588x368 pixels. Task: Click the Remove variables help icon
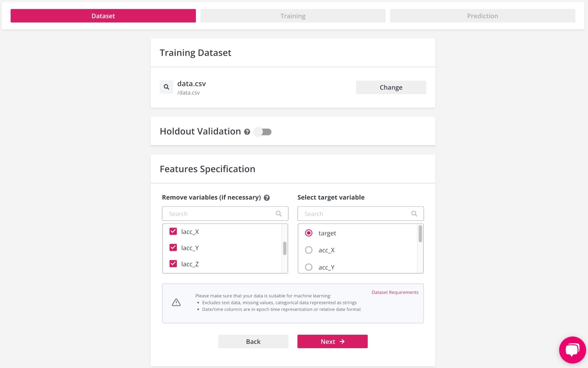(x=267, y=198)
